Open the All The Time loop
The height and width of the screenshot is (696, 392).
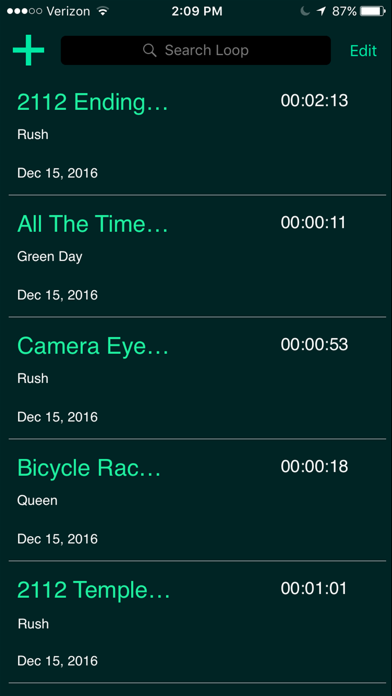tap(196, 256)
